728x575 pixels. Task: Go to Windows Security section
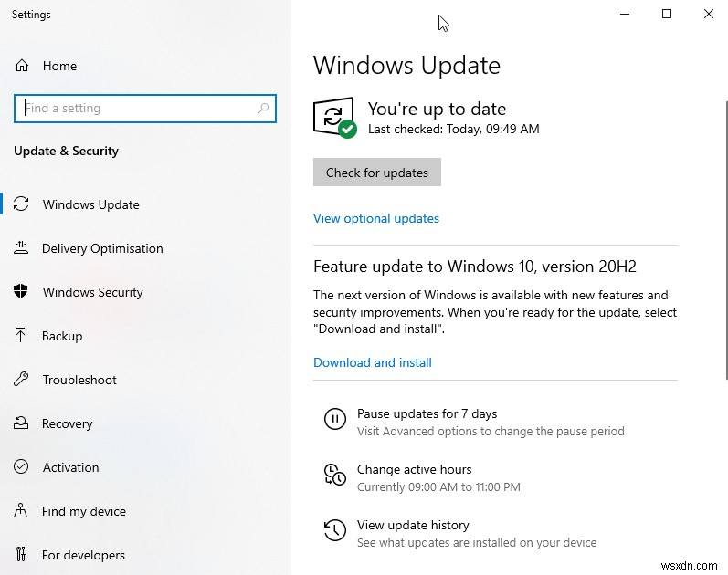tap(93, 292)
